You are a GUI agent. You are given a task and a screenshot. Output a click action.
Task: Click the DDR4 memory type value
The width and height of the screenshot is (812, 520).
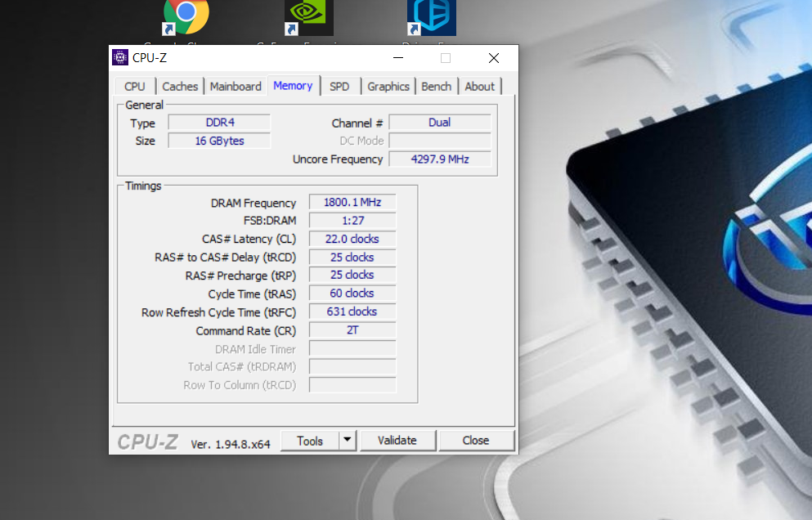click(x=220, y=122)
